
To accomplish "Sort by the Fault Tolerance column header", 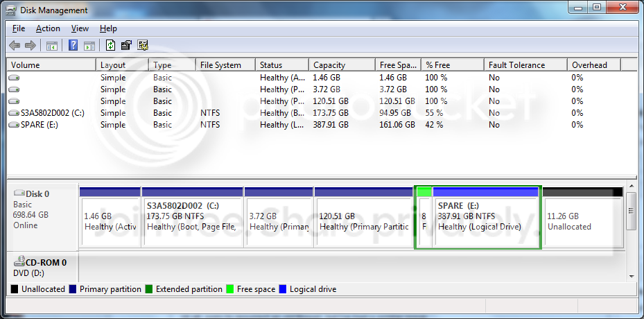I will [x=525, y=65].
